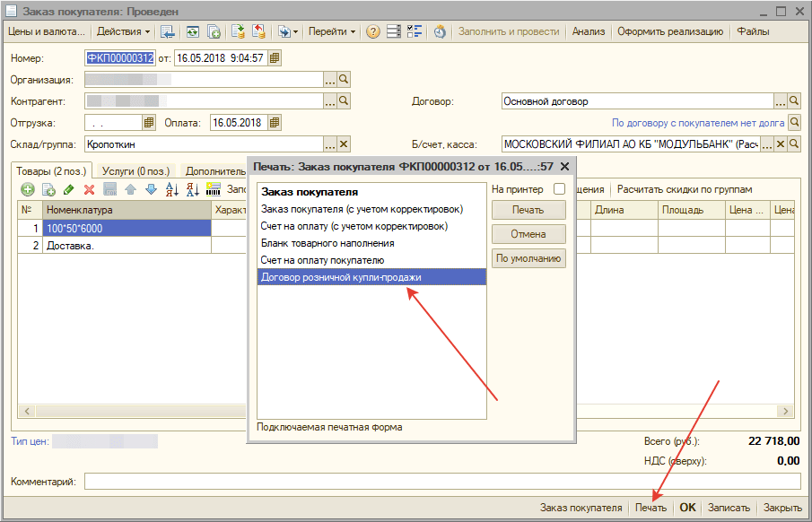This screenshot has width=812, height=522.
Task: Enable the На принтер checkbox
Action: pyautogui.click(x=560, y=190)
